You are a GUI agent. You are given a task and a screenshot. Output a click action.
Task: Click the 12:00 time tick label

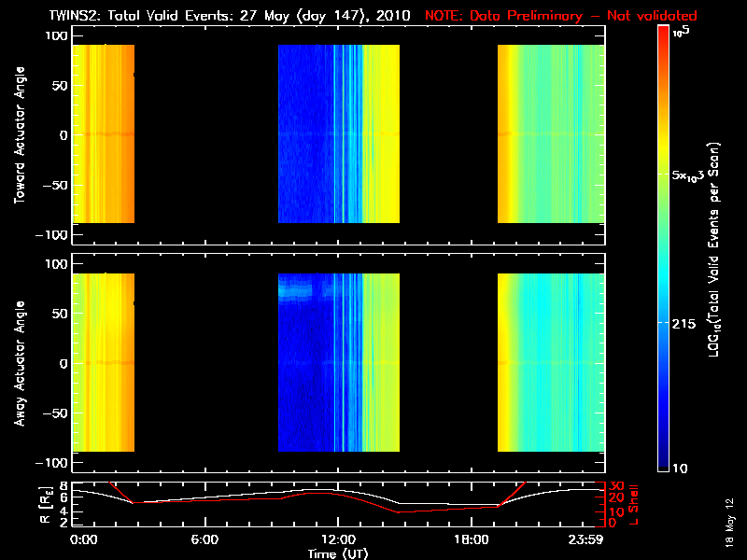[338, 540]
